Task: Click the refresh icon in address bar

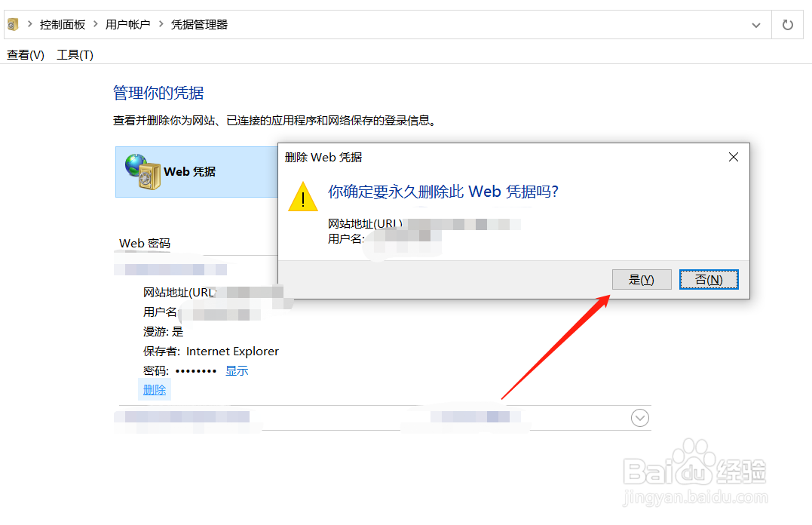Action: coord(787,24)
